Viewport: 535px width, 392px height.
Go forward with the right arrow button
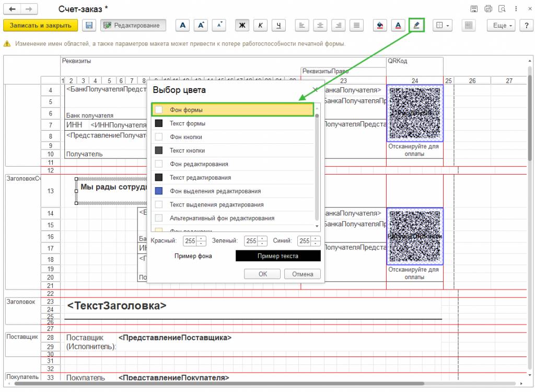(29, 9)
